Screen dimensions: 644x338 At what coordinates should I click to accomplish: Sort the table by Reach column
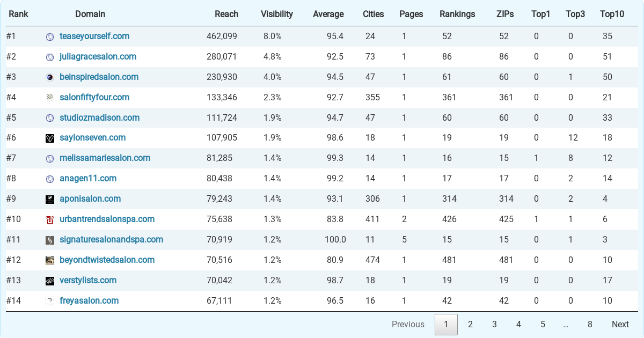coord(226,14)
